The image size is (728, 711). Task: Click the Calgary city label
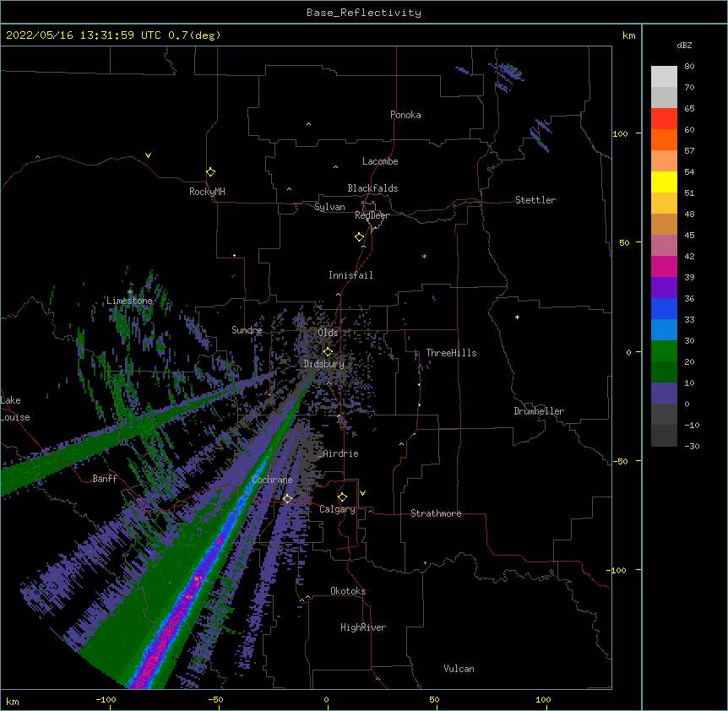pyautogui.click(x=338, y=509)
